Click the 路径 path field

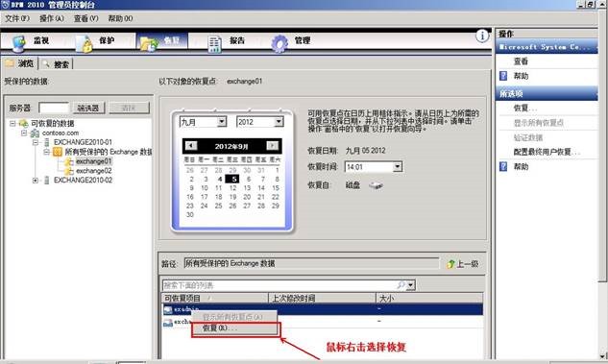pos(311,263)
